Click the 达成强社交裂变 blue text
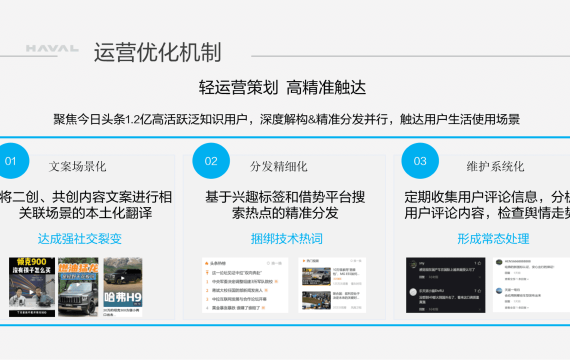Screen dimensions: 570x360 [80, 239]
